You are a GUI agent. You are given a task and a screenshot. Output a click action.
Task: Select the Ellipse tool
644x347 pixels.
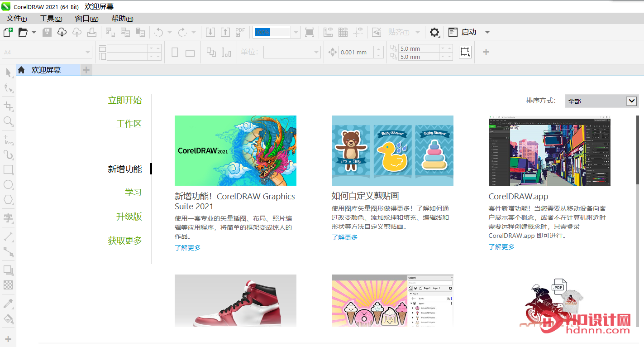pyautogui.click(x=8, y=185)
